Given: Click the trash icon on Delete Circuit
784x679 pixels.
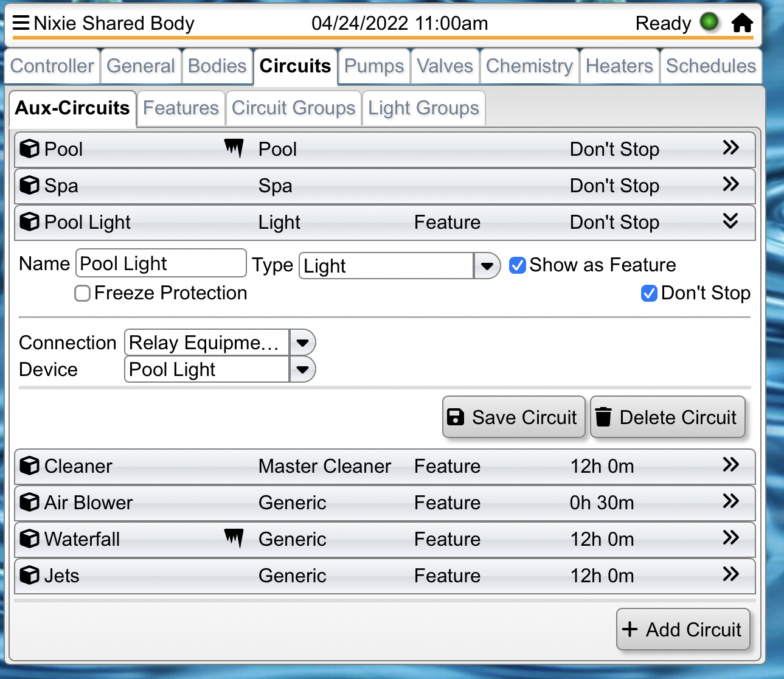Looking at the screenshot, I should [604, 417].
